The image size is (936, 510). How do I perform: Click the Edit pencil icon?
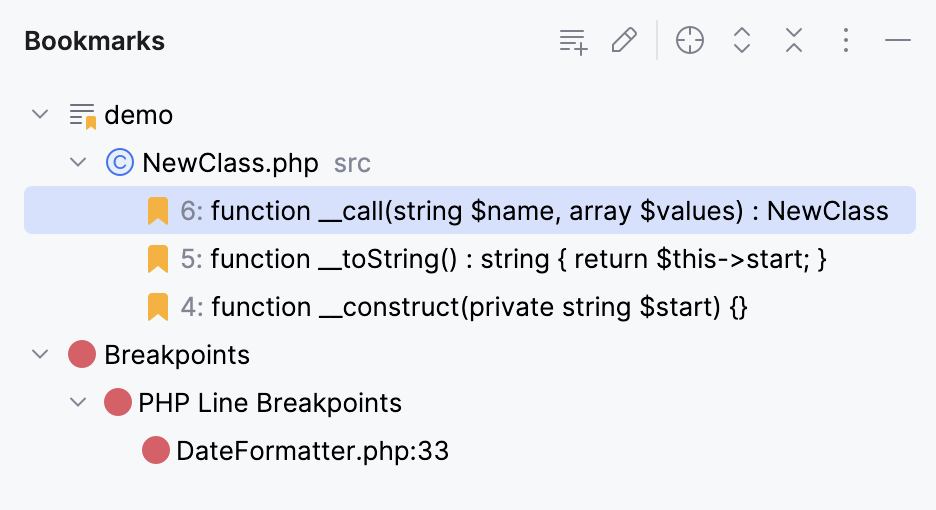click(x=624, y=41)
